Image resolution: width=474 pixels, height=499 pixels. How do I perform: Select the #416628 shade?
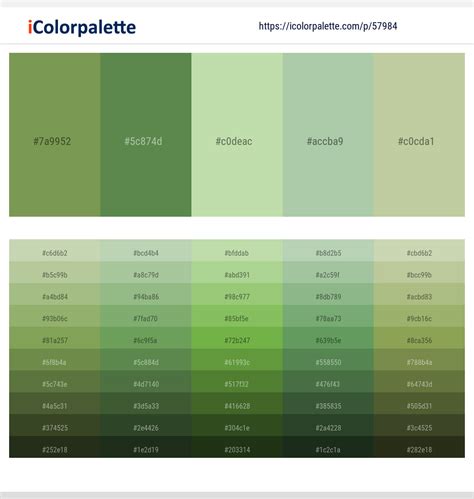237,404
